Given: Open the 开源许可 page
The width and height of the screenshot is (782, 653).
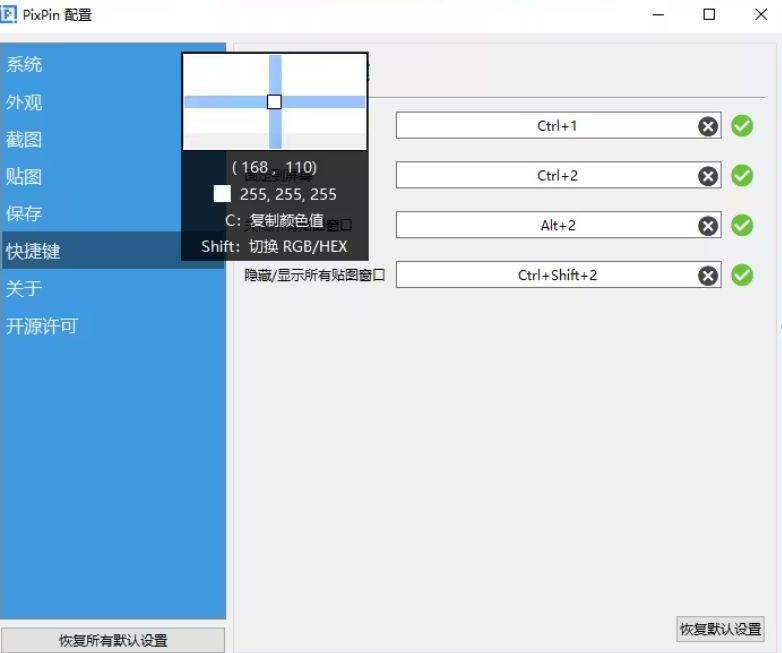Looking at the screenshot, I should pos(113,326).
